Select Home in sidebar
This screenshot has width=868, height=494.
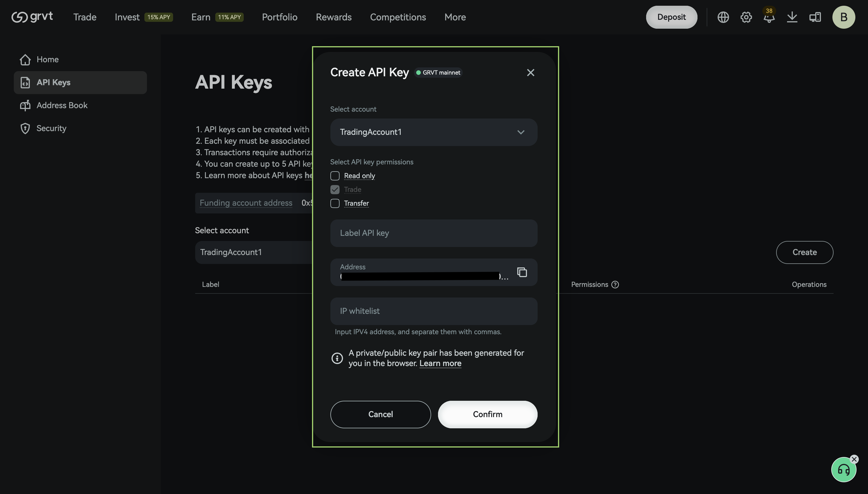80,59
